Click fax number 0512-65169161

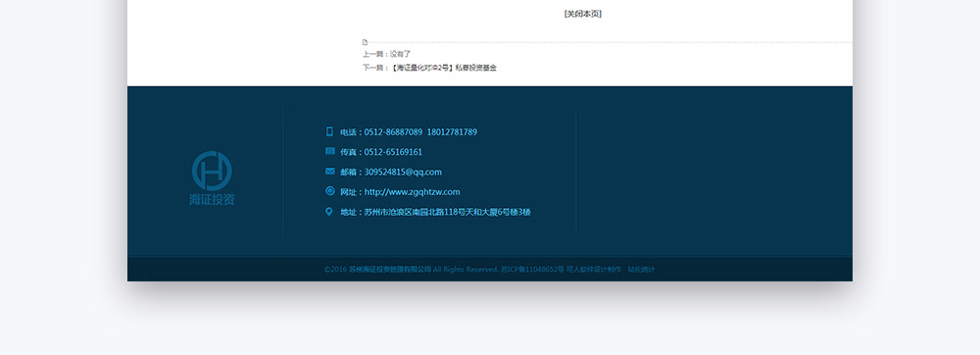click(393, 152)
